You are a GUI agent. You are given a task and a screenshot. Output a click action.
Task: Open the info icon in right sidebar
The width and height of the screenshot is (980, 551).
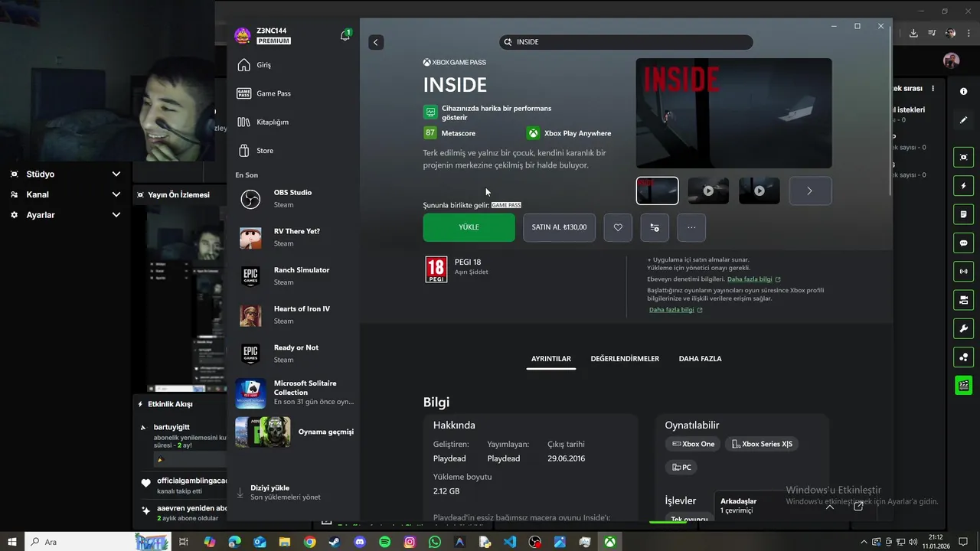963,91
